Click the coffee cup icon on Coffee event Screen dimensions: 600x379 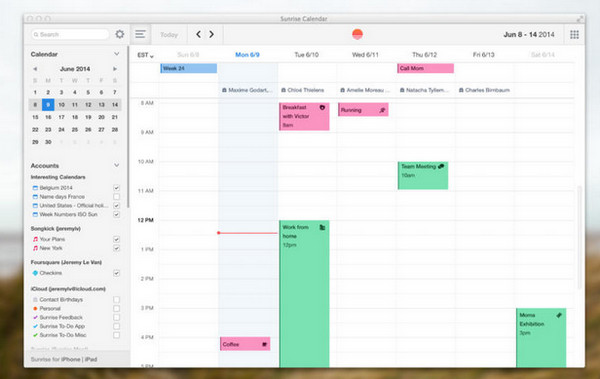(264, 345)
